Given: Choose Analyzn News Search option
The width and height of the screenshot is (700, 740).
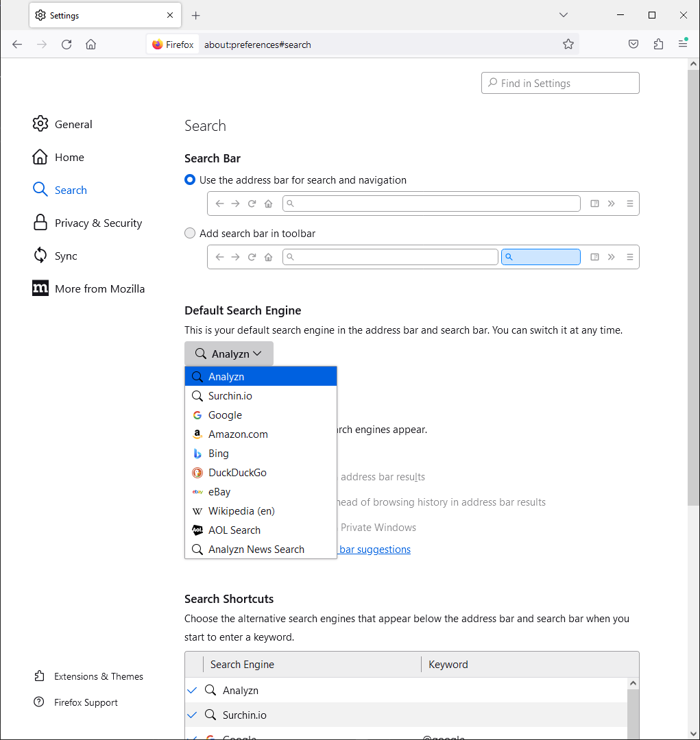Looking at the screenshot, I should (261, 550).
